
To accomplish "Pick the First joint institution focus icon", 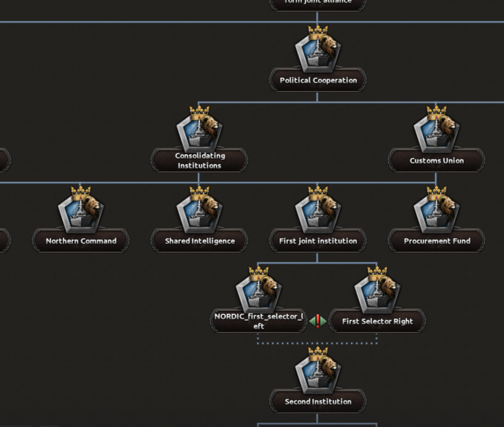I will (x=318, y=210).
